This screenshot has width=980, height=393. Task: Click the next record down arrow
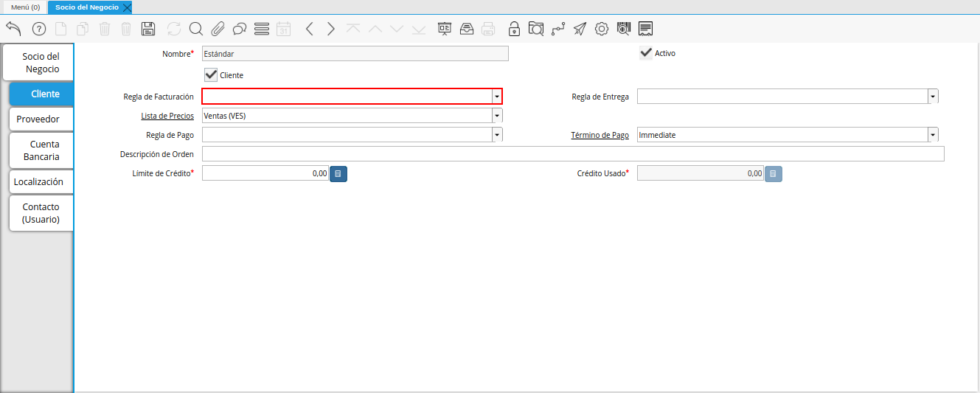[397, 29]
